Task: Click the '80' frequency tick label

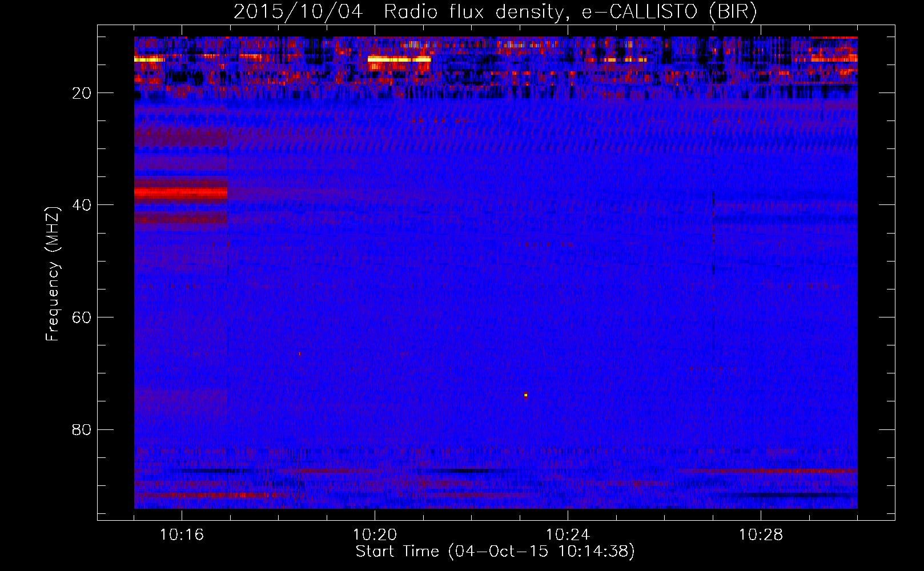Action: tap(82, 429)
